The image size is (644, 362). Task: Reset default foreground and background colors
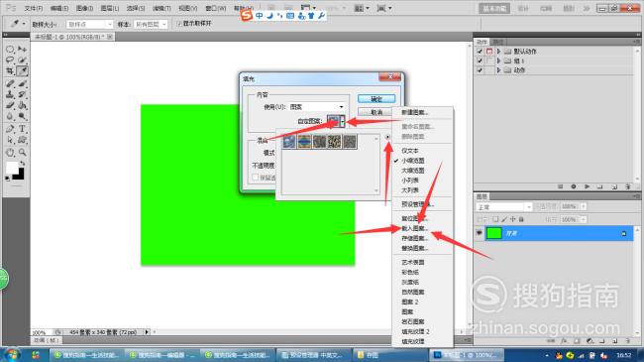pos(7,179)
